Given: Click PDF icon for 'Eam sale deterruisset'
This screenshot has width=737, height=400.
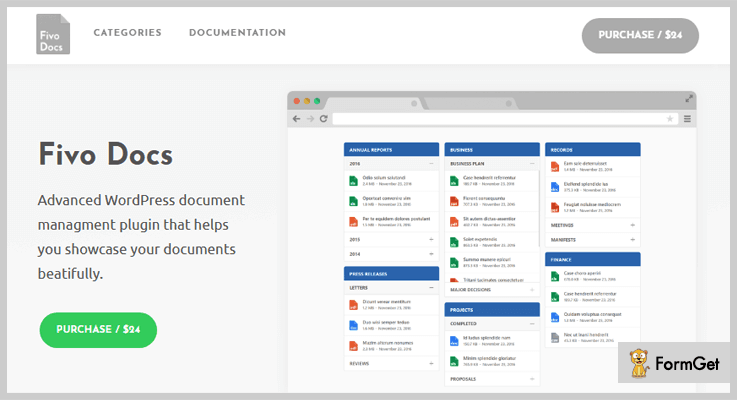Looking at the screenshot, I should 555,166.
